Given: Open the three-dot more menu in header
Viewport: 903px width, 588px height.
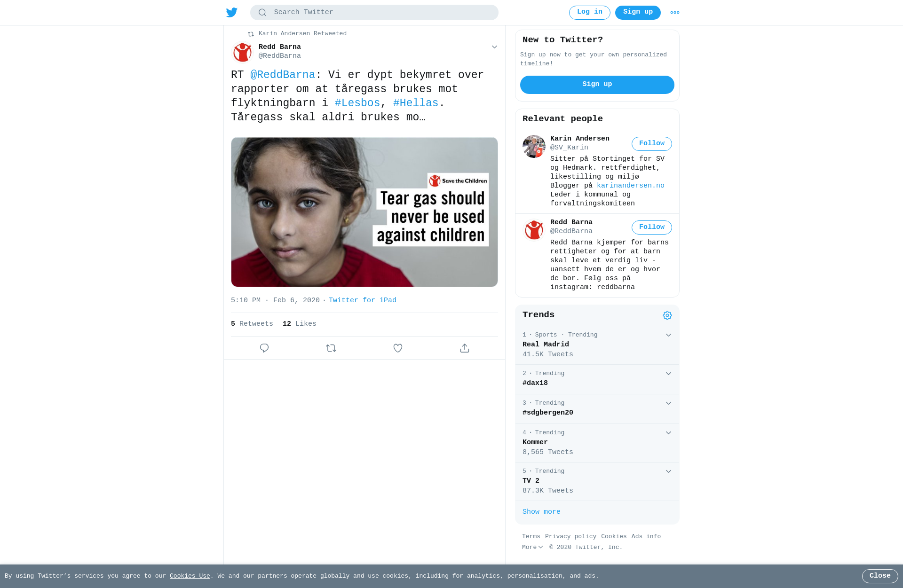Looking at the screenshot, I should point(675,13).
